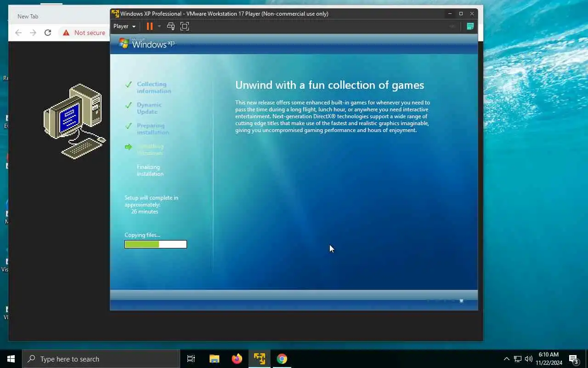Close the VMware Player window
Image resolution: width=588 pixels, height=368 pixels.
tap(472, 13)
